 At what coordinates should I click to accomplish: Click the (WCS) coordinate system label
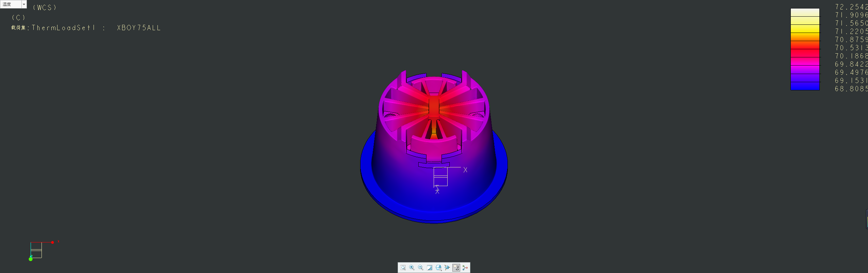coord(45,7)
